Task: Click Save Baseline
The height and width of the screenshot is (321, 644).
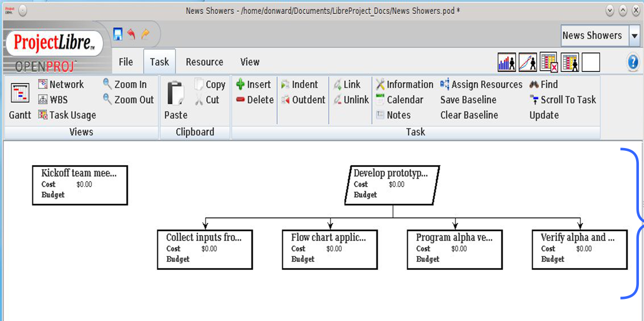Action: [468, 100]
